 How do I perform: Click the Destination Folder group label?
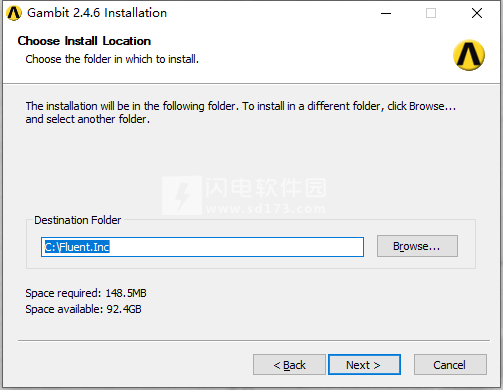(x=78, y=220)
